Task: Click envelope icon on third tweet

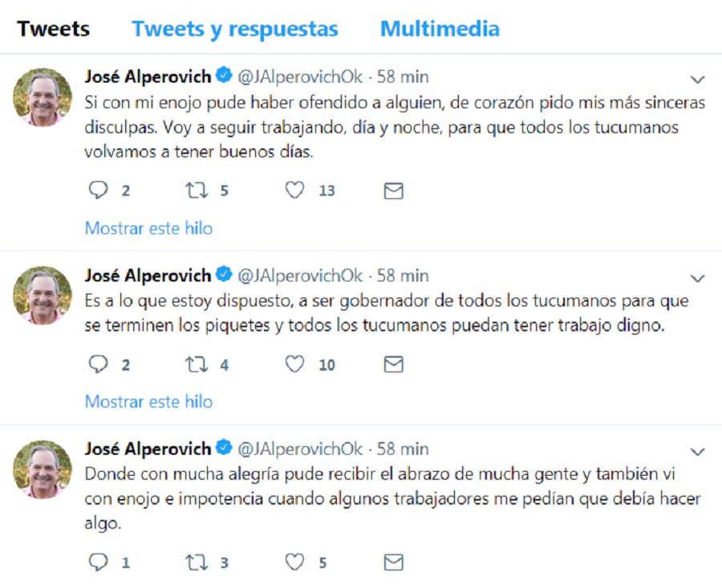Action: [394, 562]
